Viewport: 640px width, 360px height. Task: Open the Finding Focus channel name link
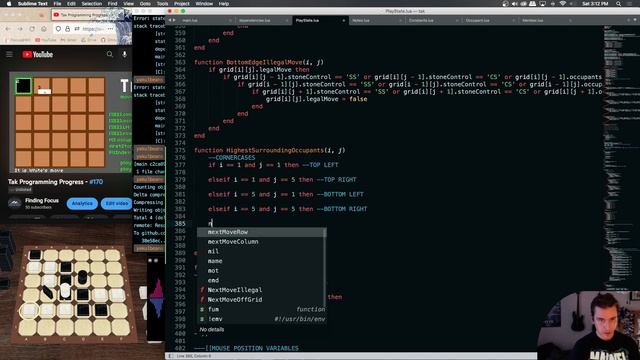pos(42,200)
